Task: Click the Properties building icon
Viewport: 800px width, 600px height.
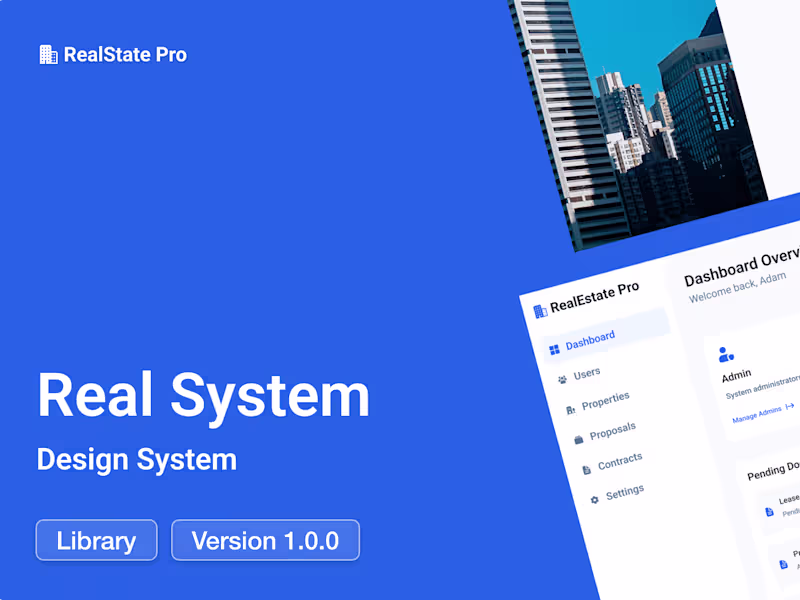Action: tap(570, 410)
